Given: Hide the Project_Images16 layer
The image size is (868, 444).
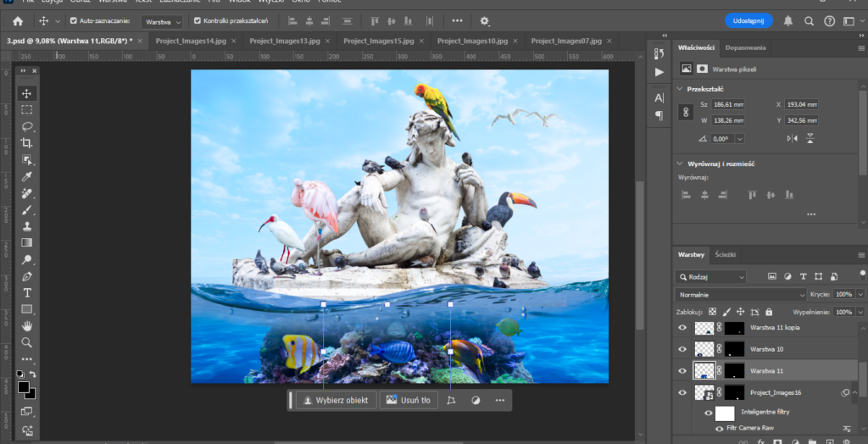Looking at the screenshot, I should [x=682, y=392].
